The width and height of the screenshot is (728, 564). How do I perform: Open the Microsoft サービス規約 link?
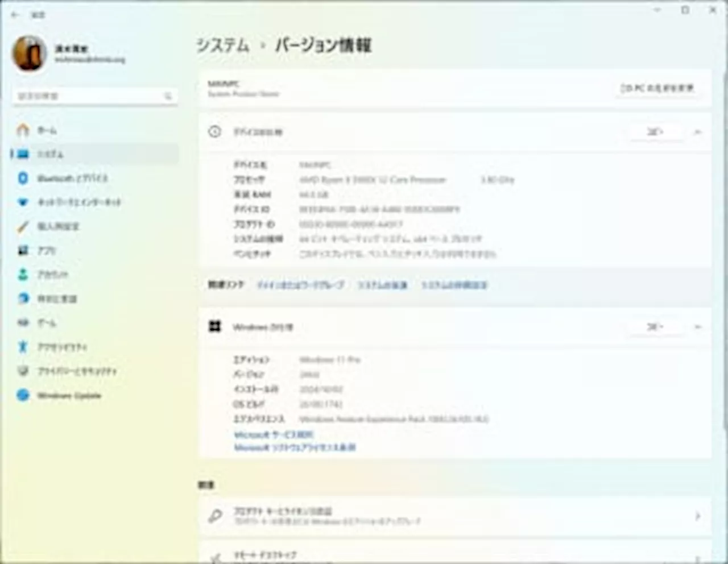pos(274,434)
